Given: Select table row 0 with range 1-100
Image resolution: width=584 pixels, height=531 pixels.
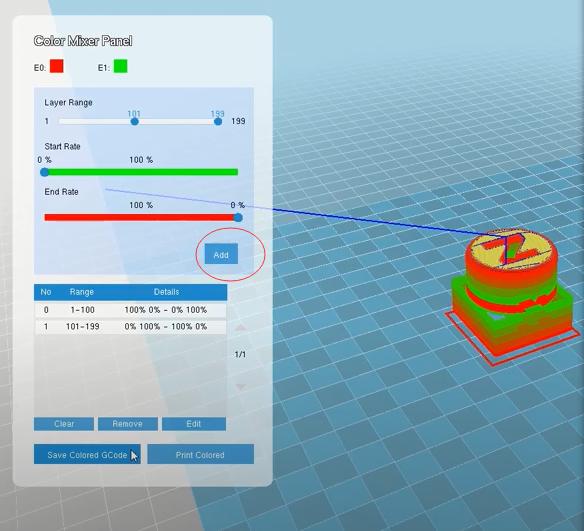Looking at the screenshot, I should [130, 310].
